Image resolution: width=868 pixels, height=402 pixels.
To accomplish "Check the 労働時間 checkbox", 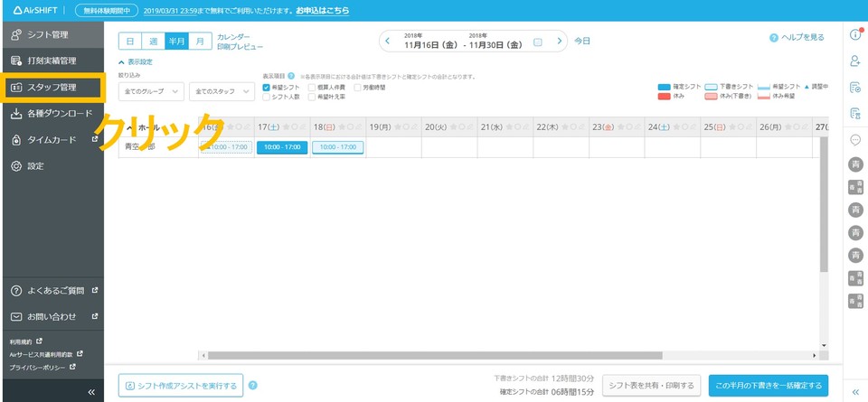I will point(357,88).
